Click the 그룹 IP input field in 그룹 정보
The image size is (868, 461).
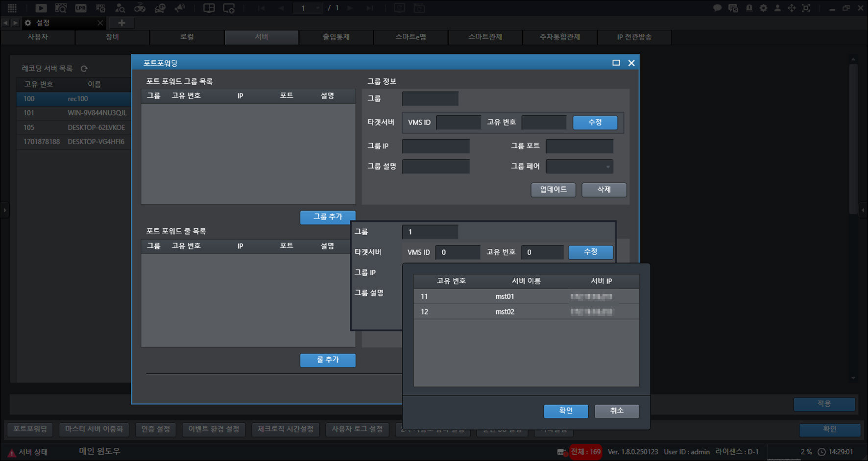[436, 146]
